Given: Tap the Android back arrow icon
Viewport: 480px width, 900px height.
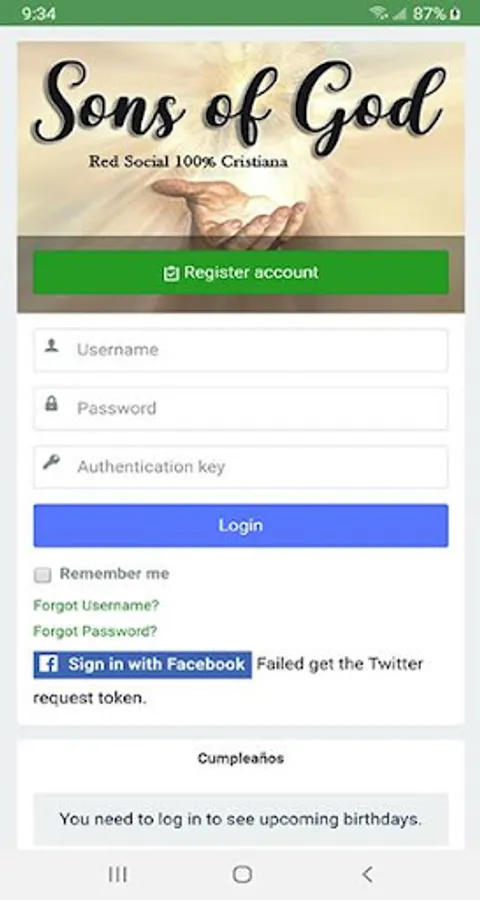Looking at the screenshot, I should (x=367, y=874).
